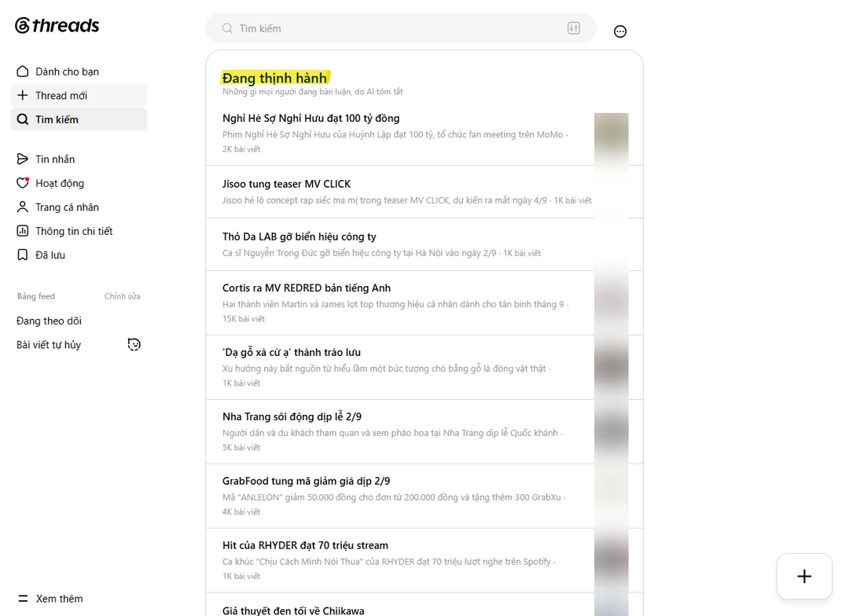Screen dimensions: 849x616
Task: Open Trang cá nhân profile icon
Action: (22, 207)
